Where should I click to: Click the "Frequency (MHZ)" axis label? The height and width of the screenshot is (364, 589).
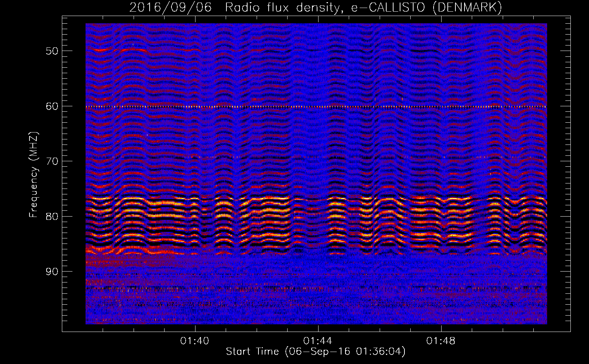33,175
